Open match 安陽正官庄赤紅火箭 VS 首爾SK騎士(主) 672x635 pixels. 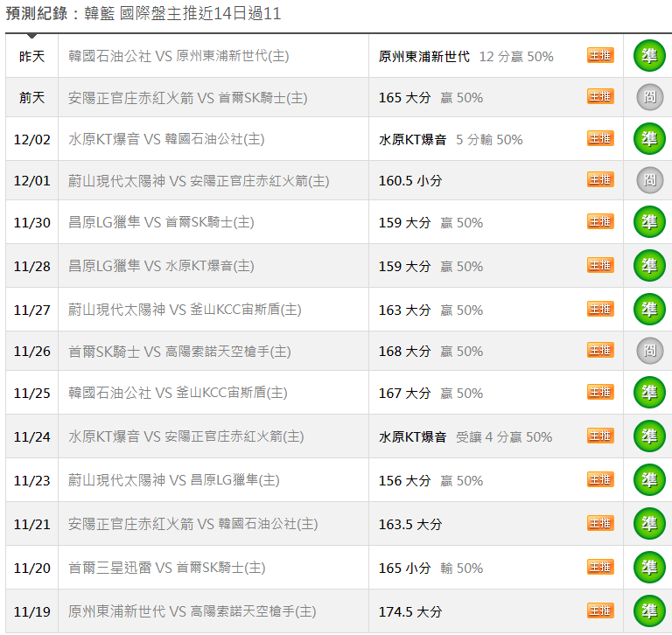(188, 98)
